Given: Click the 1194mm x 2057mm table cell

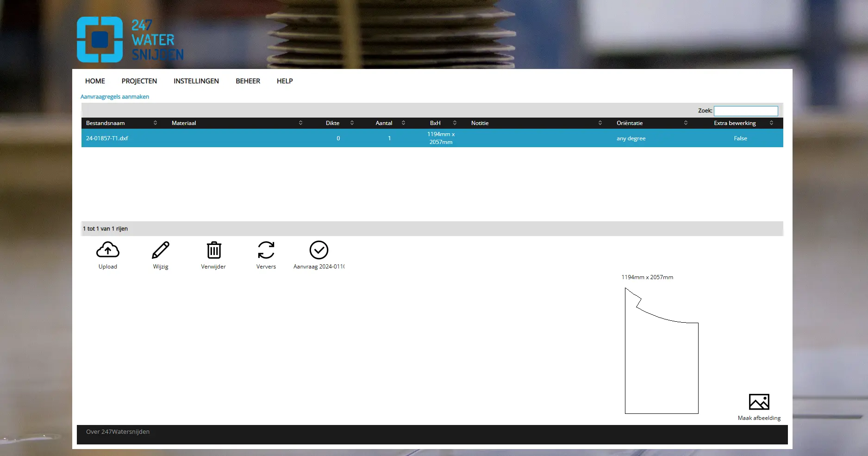Looking at the screenshot, I should 441,138.
